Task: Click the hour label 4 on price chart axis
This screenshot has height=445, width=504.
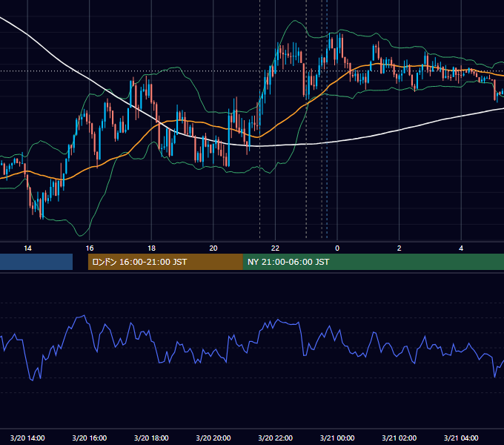Action: (x=461, y=248)
